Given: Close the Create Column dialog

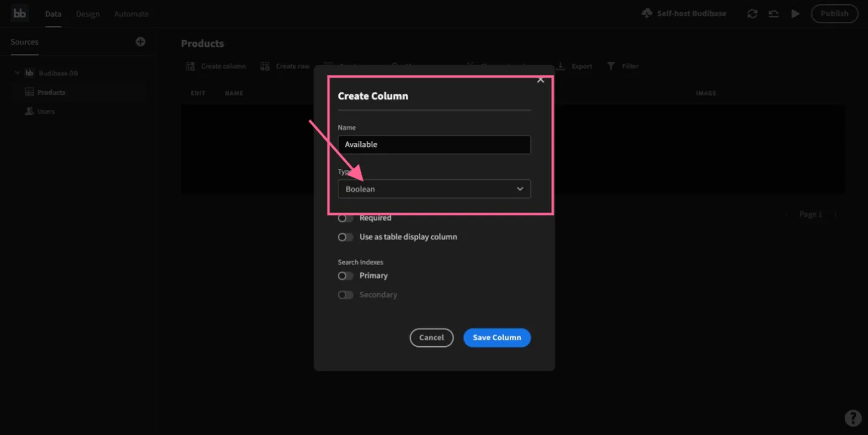Looking at the screenshot, I should pyautogui.click(x=541, y=80).
